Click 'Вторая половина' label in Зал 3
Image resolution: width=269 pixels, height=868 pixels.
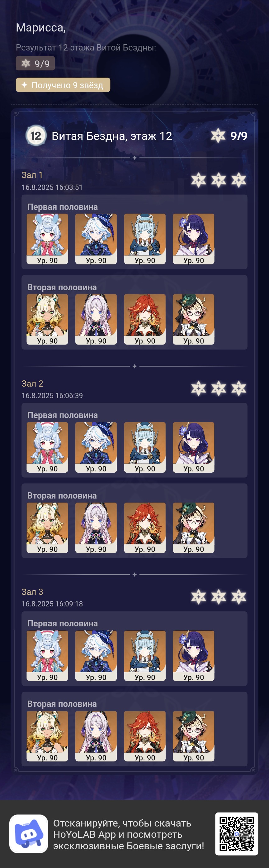click(x=62, y=704)
